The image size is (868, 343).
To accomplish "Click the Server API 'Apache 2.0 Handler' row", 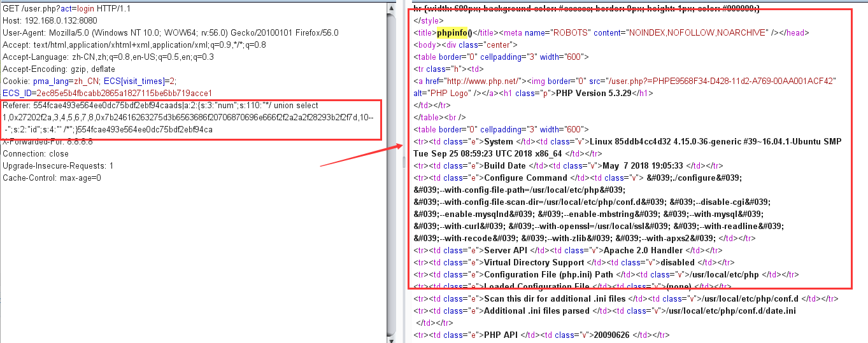I will click(569, 251).
